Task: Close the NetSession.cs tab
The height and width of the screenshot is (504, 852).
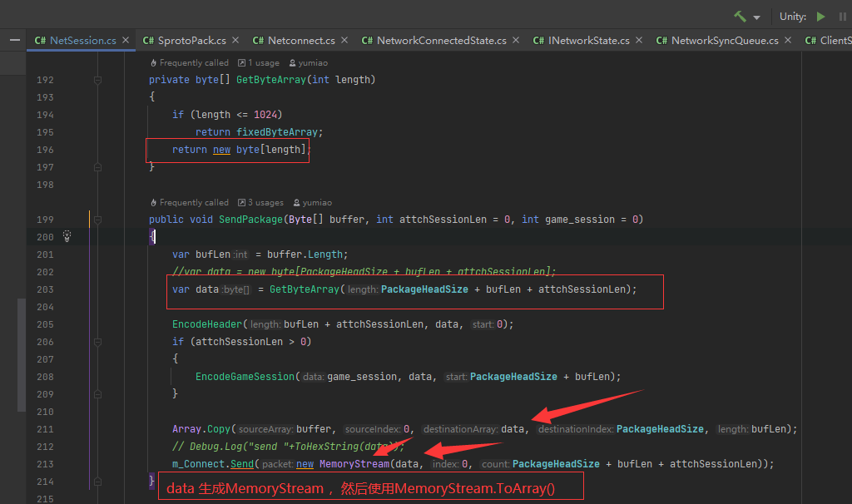Action: coord(126,40)
